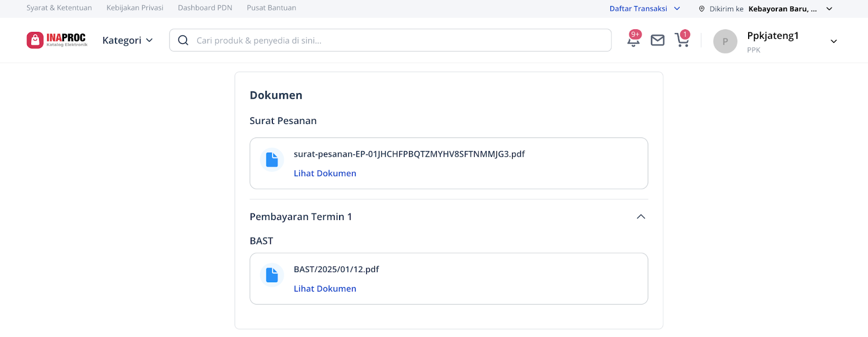Click the surat-pesanan PDF file icon
868x337 pixels.
pos(272,160)
